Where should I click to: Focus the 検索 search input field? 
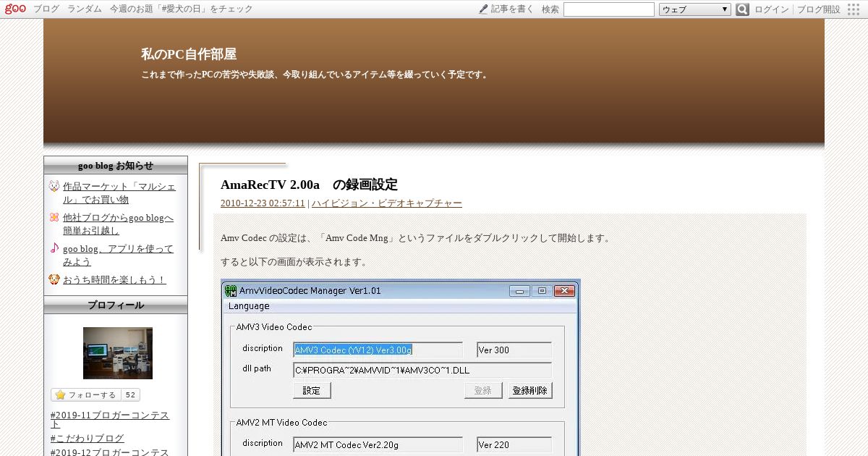click(x=609, y=9)
